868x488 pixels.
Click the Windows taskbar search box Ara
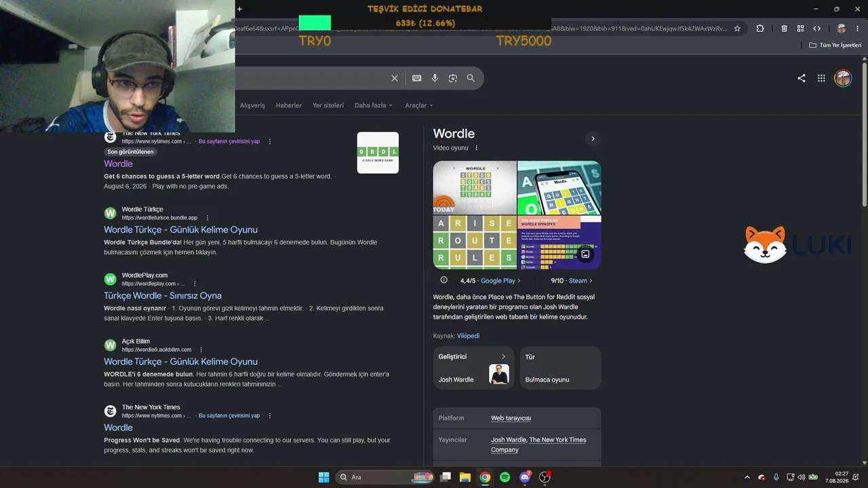(x=384, y=477)
